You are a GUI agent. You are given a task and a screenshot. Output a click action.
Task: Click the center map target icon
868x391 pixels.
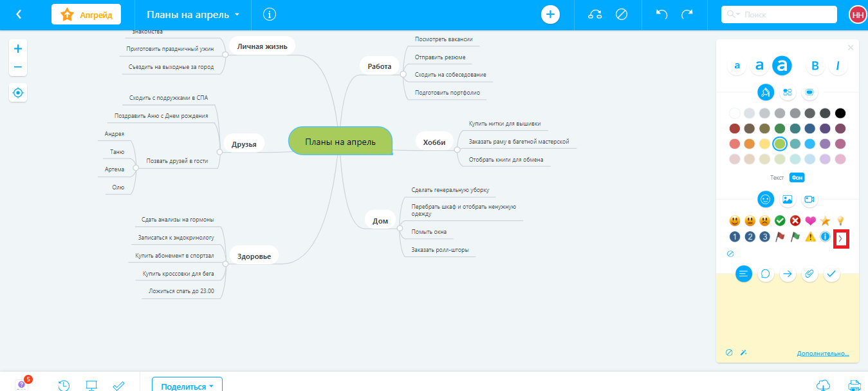pyautogui.click(x=17, y=93)
